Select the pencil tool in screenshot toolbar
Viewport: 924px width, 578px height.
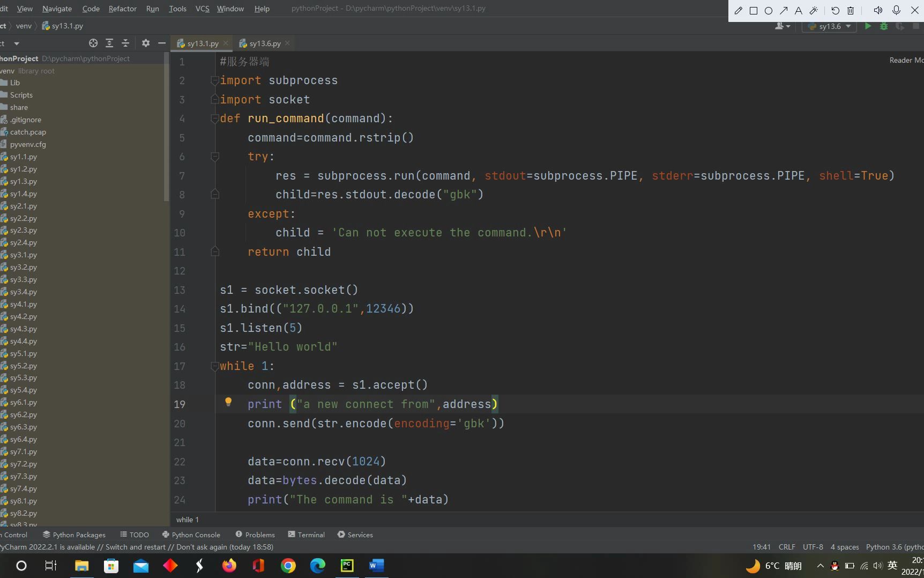coord(738,10)
